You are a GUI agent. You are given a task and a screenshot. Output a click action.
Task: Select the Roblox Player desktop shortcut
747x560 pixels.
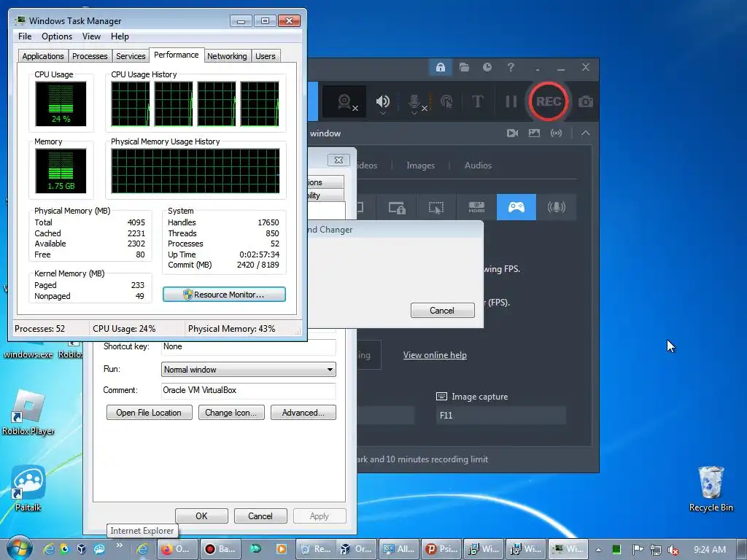pos(28,413)
